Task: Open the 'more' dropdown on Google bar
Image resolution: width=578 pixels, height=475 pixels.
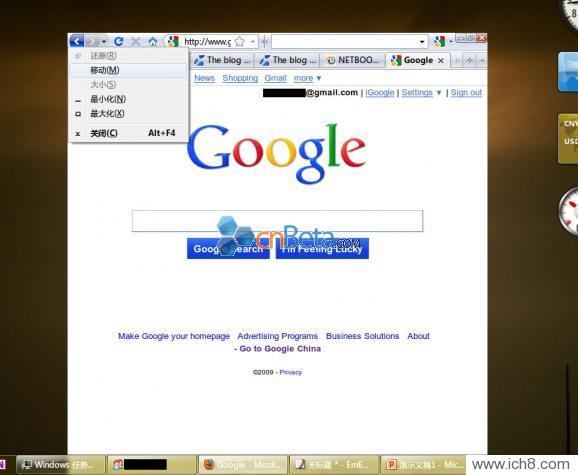Action: click(x=307, y=78)
